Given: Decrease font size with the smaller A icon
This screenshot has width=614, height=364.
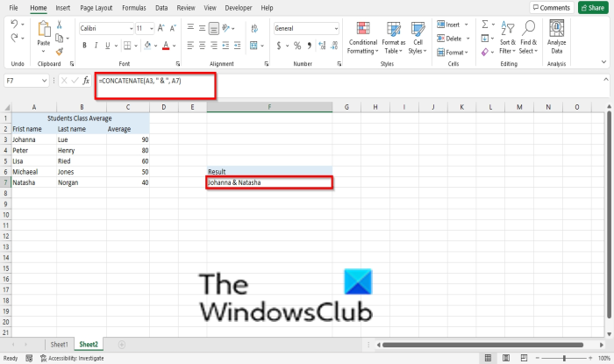Looking at the screenshot, I should point(173,28).
